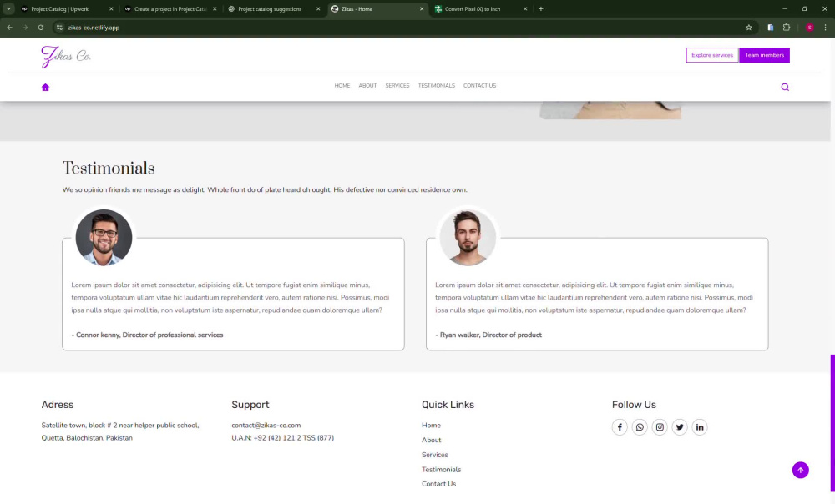Open the site search magnifier icon
Screen dimensions: 835x504
pos(785,88)
